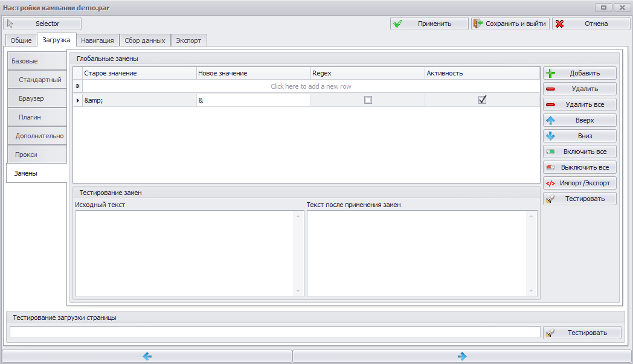
Task: Select the Прокси side tab
Action: pyautogui.click(x=37, y=155)
